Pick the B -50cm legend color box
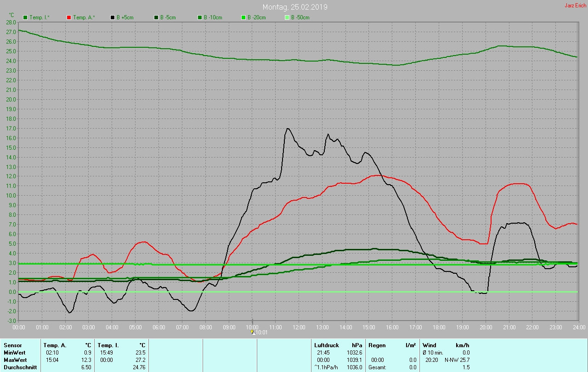Screen dimensions: 588x372 (x=287, y=17)
